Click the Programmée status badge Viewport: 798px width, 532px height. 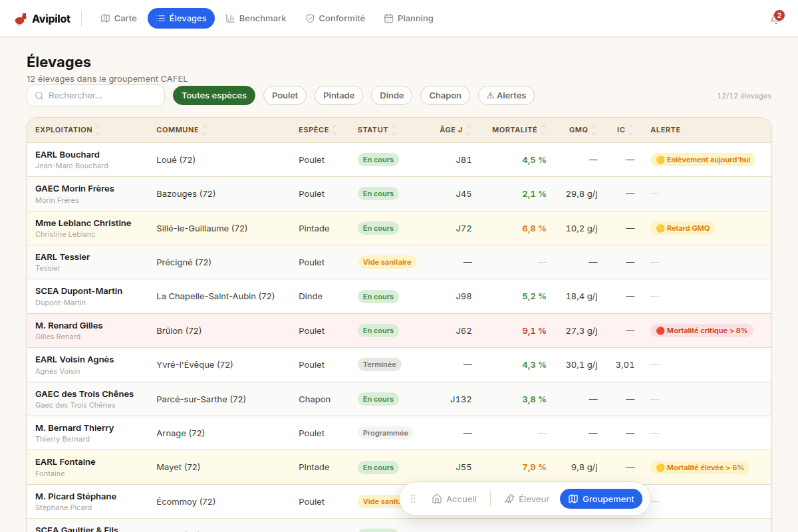tap(386, 433)
